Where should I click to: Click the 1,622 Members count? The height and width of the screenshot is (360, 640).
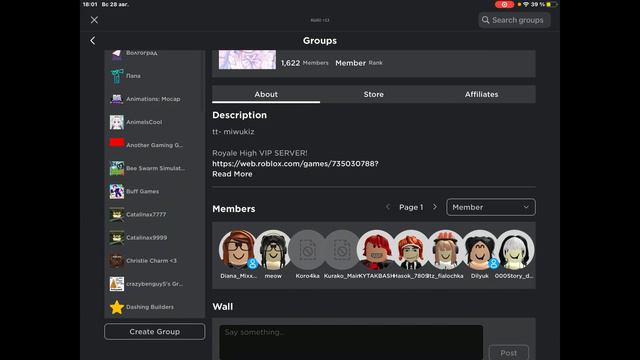[x=304, y=63]
